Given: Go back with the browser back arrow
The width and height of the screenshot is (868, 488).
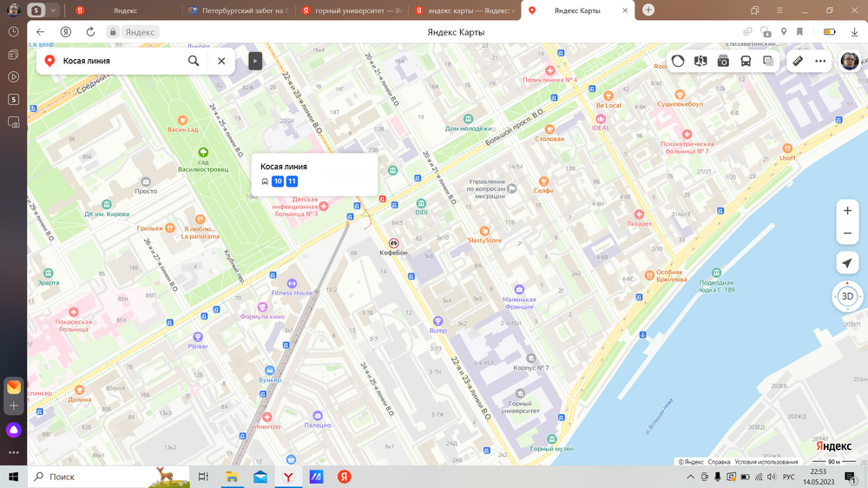Looking at the screenshot, I should point(40,32).
